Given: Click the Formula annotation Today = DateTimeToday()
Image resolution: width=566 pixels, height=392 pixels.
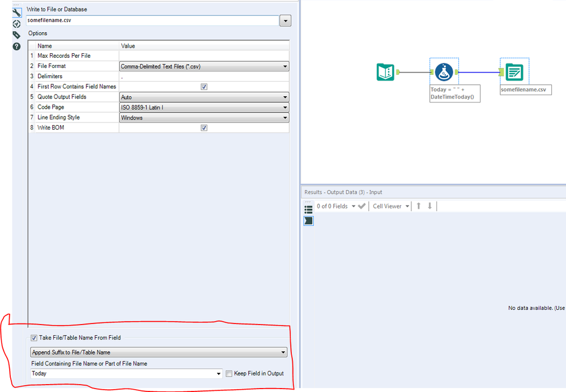Looking at the screenshot, I should tap(455, 93).
